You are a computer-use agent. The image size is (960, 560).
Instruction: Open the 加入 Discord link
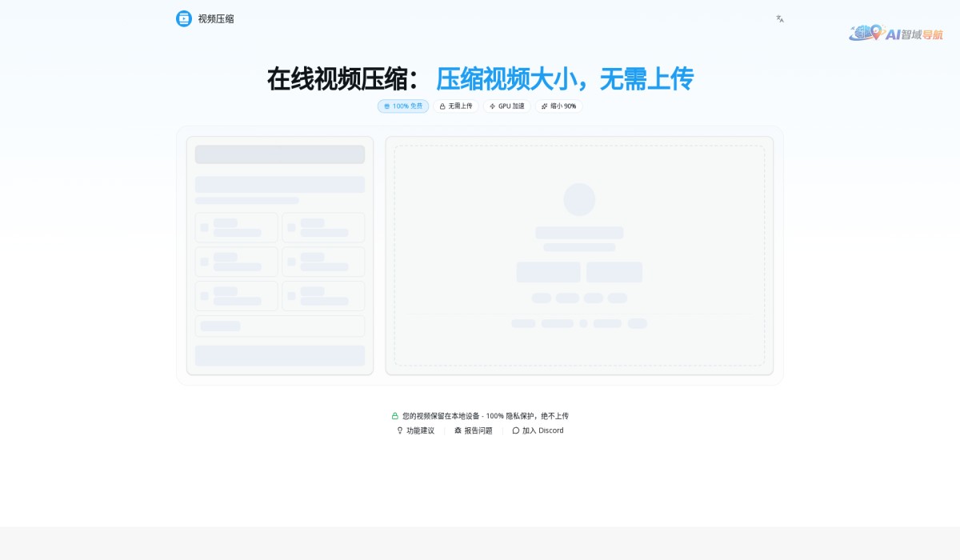[542, 430]
